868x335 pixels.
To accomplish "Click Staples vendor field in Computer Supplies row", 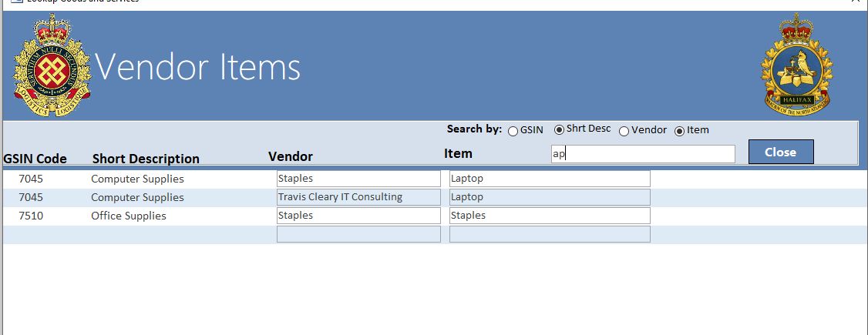I will tap(358, 179).
